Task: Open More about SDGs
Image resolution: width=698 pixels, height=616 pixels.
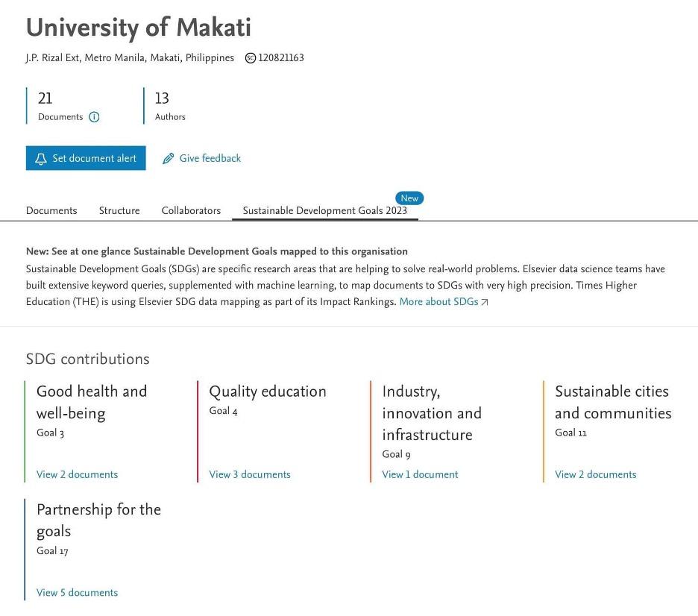Action: click(x=438, y=301)
